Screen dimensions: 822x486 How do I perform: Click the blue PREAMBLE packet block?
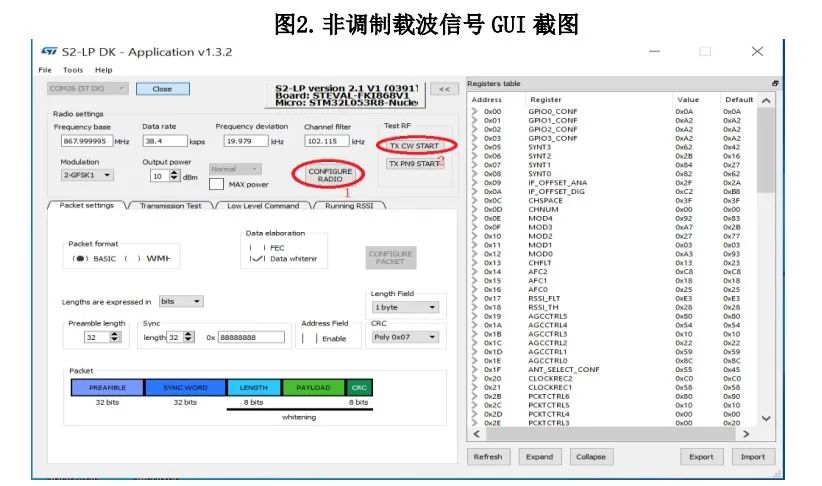(x=107, y=387)
